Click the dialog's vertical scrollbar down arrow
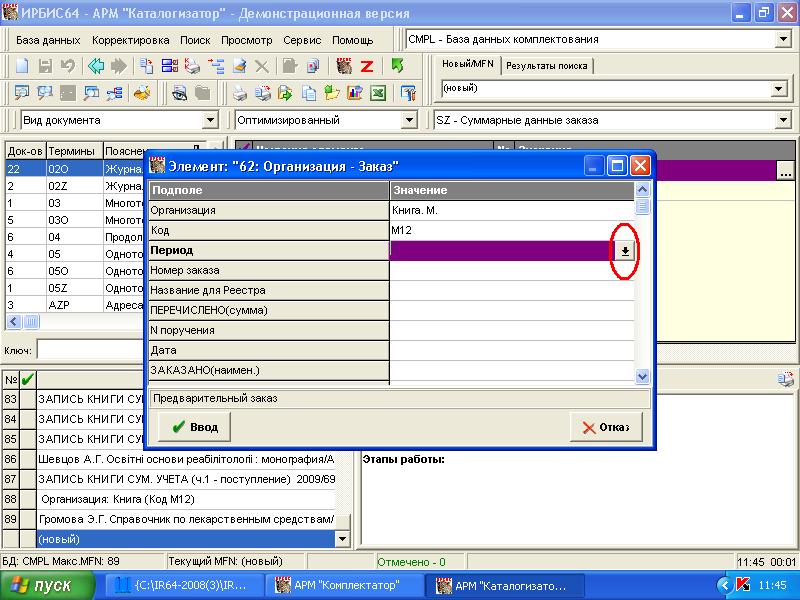The height and width of the screenshot is (600, 800). [x=643, y=376]
